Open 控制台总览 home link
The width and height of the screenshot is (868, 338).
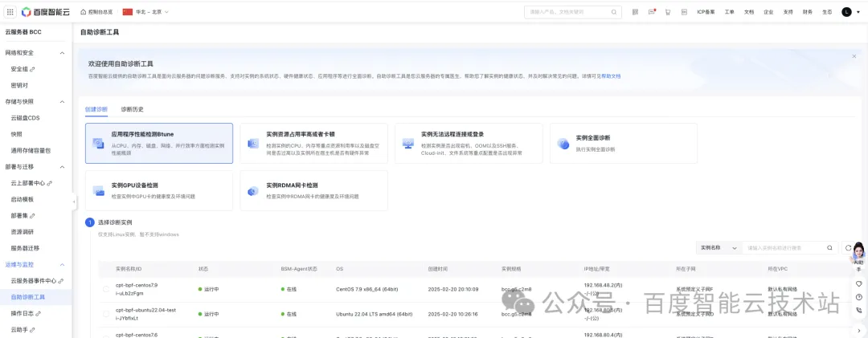coord(96,11)
